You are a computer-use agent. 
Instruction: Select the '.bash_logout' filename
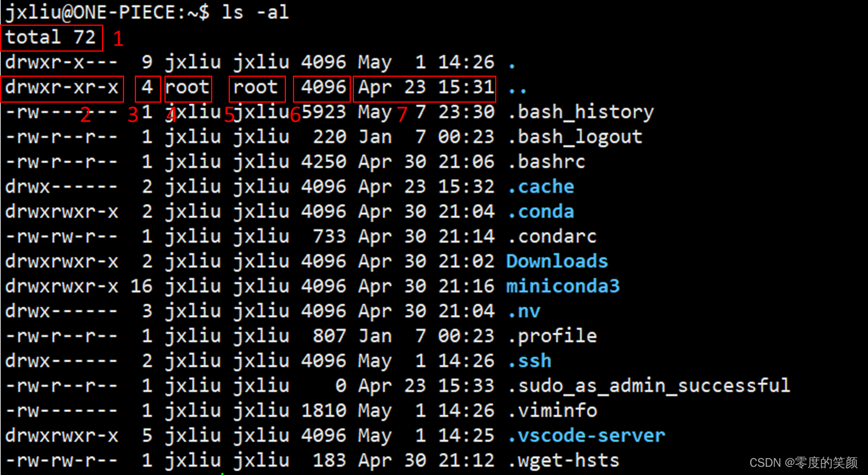pos(575,137)
